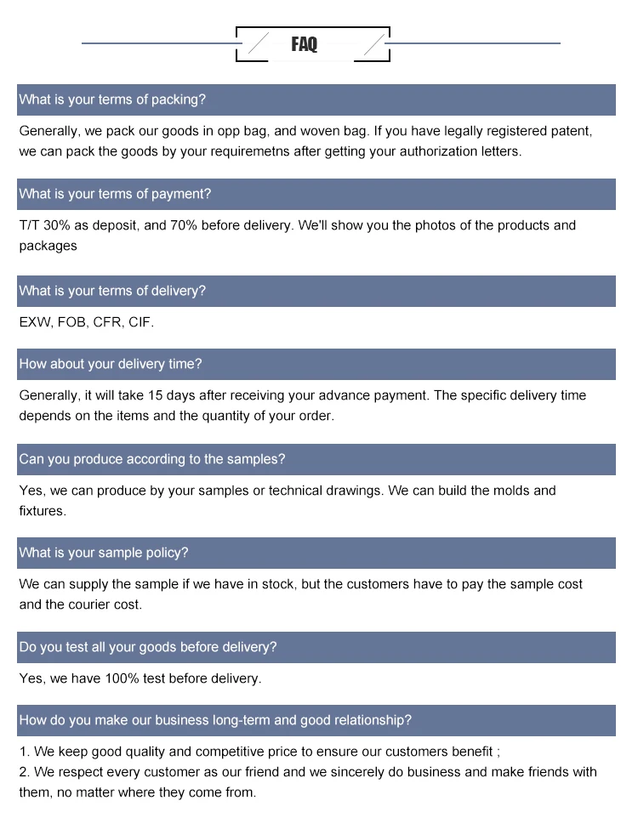638x840 pixels.
Task: Click point 1 about good quality and competitive price
Action: point(259,752)
